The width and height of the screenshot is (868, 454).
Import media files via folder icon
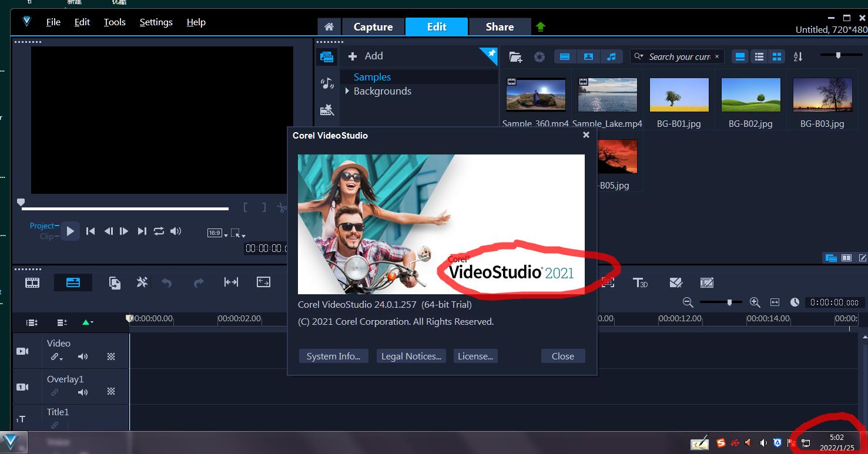pyautogui.click(x=515, y=57)
